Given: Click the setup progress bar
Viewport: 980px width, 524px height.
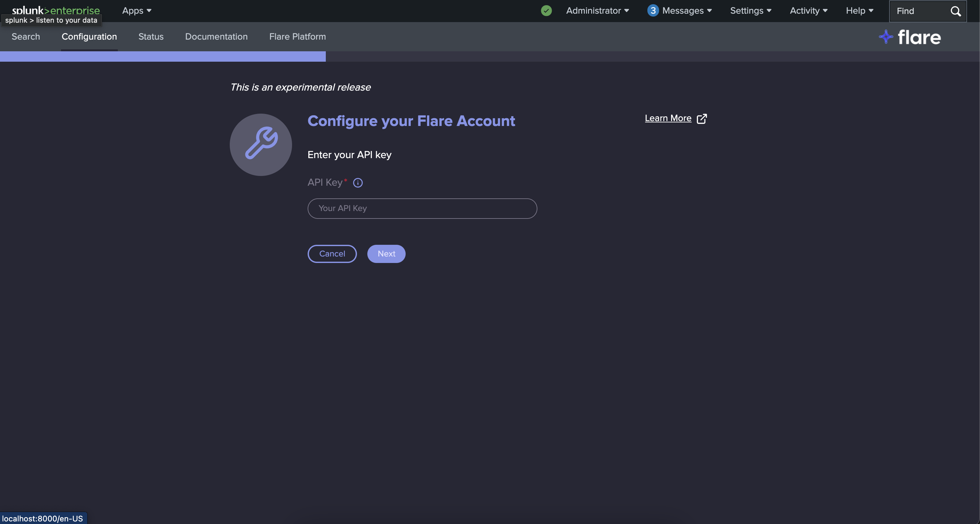Looking at the screenshot, I should (x=490, y=56).
